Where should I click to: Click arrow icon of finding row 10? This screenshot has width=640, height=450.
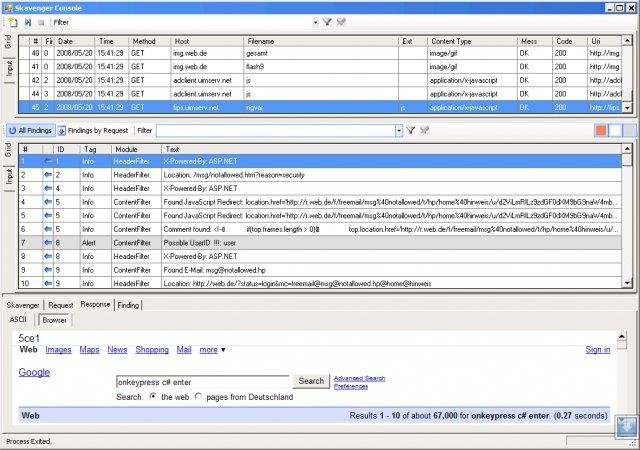tap(48, 283)
